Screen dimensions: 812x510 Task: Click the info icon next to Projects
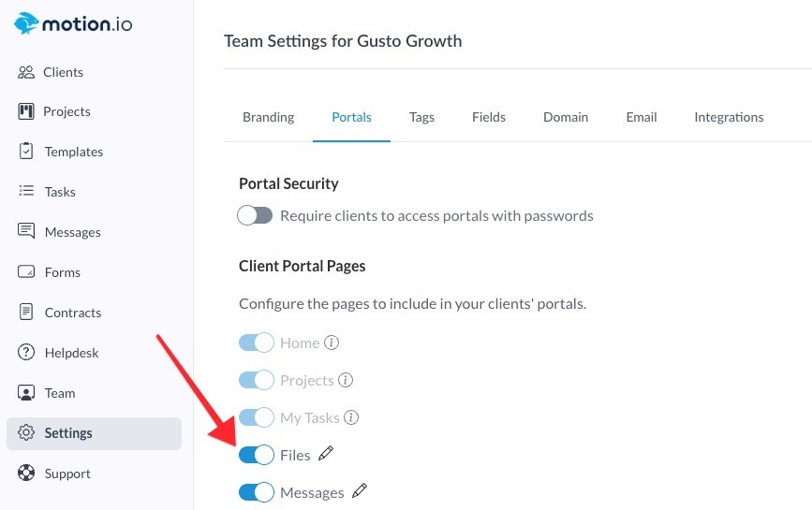pos(346,380)
